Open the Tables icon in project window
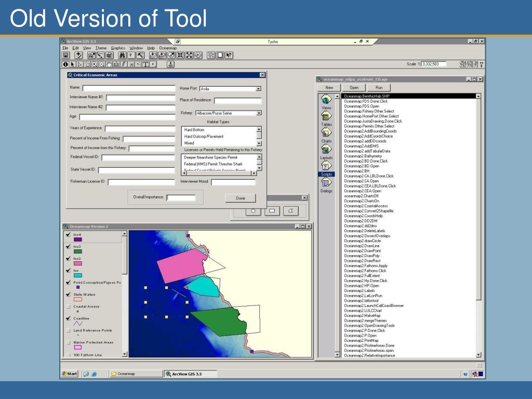 tap(326, 116)
